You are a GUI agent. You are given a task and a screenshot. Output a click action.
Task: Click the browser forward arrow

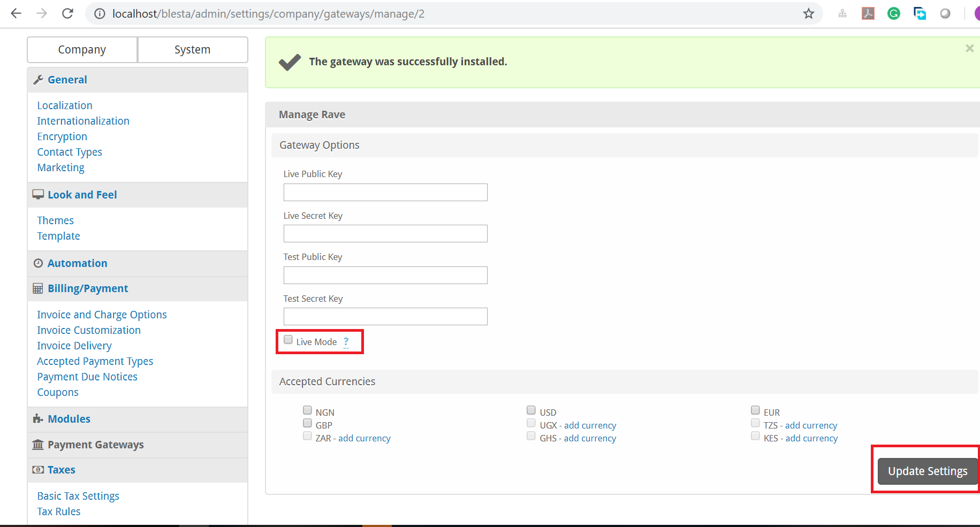[42, 13]
